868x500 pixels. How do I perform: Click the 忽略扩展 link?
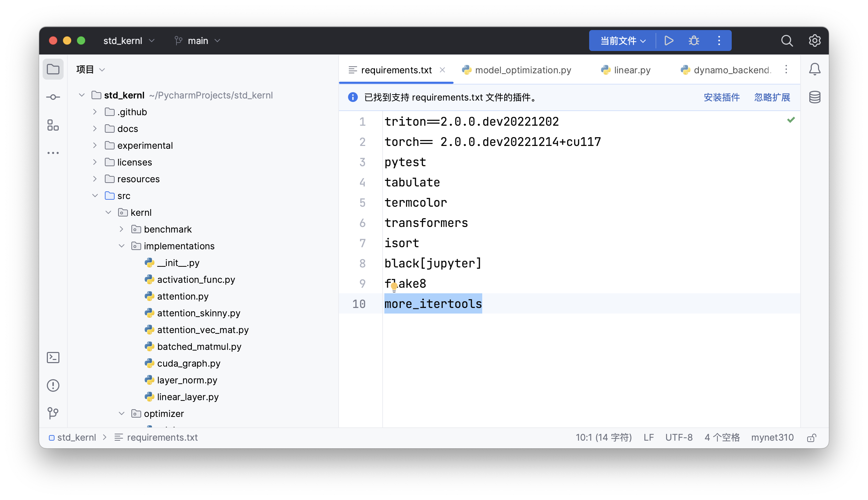(x=772, y=97)
